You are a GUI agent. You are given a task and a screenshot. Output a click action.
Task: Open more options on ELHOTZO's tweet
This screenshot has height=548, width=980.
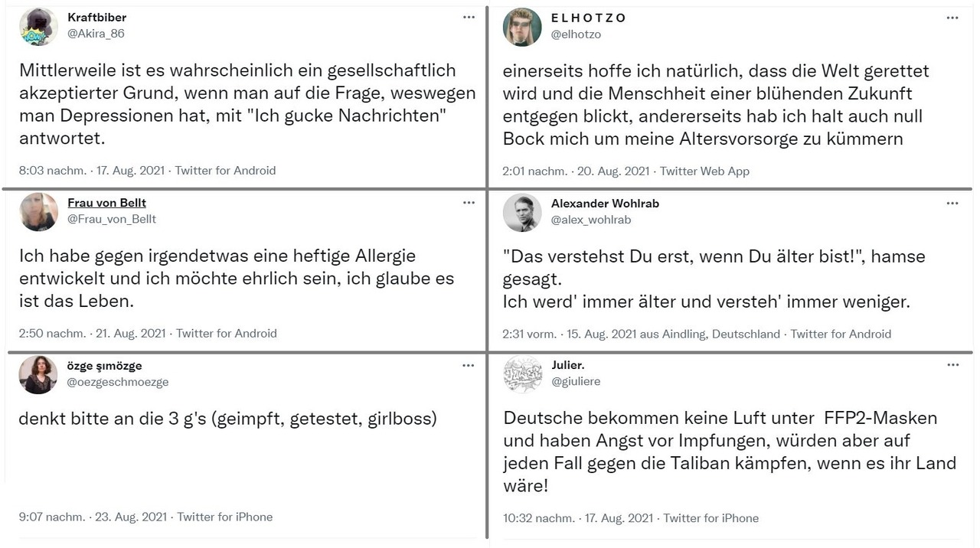pos(952,18)
